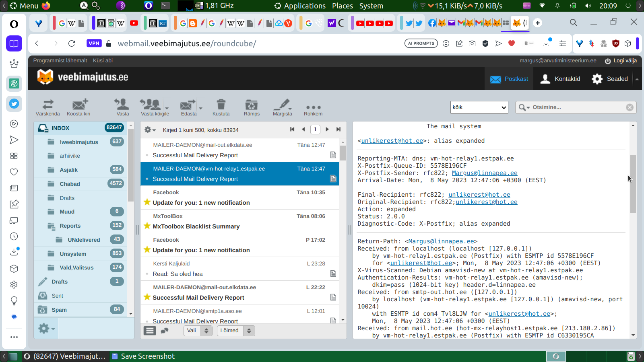Screen dimensions: 644x362
Task: Open the Rohkem more actions icon
Action: (313, 107)
